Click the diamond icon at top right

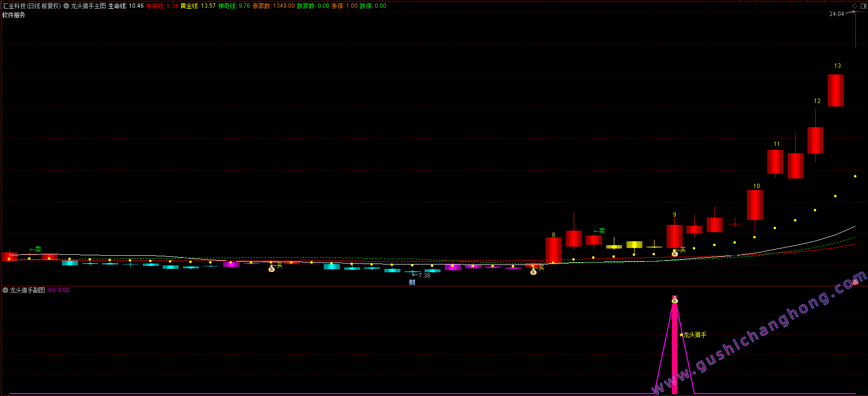point(855,6)
